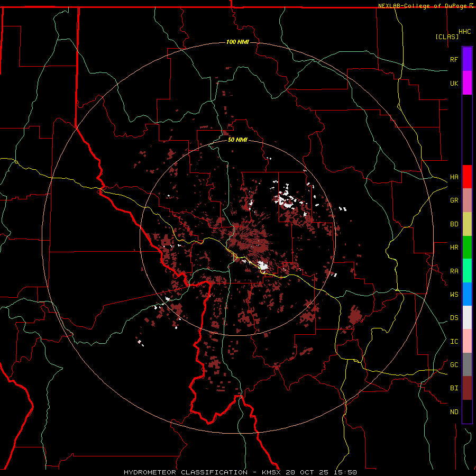476x476 pixels.
Task: Click the "HHC" product code text
Action: pos(464,32)
